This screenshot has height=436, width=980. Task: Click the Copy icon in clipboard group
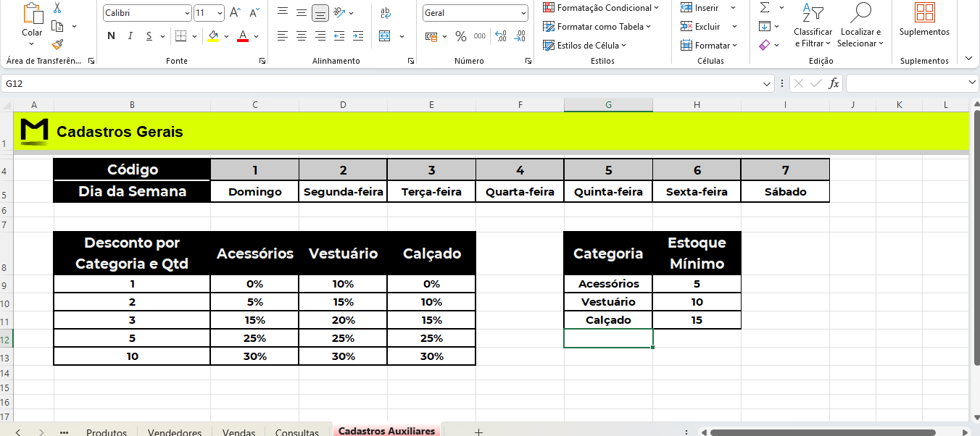pyautogui.click(x=59, y=27)
